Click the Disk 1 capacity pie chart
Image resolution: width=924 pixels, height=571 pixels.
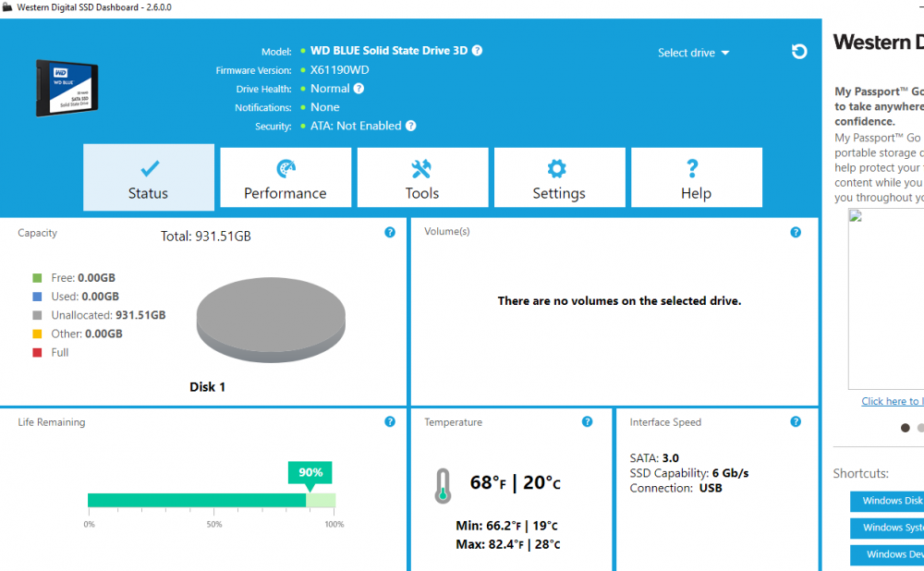point(271,320)
